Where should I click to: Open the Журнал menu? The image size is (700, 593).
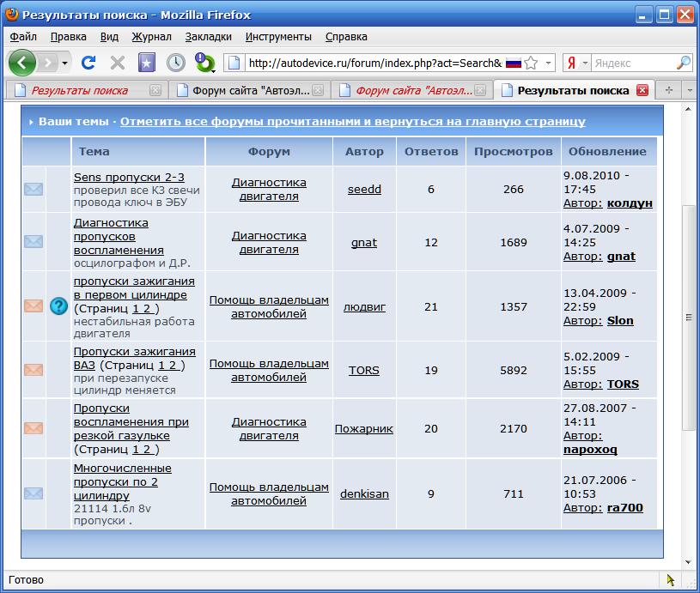151,37
